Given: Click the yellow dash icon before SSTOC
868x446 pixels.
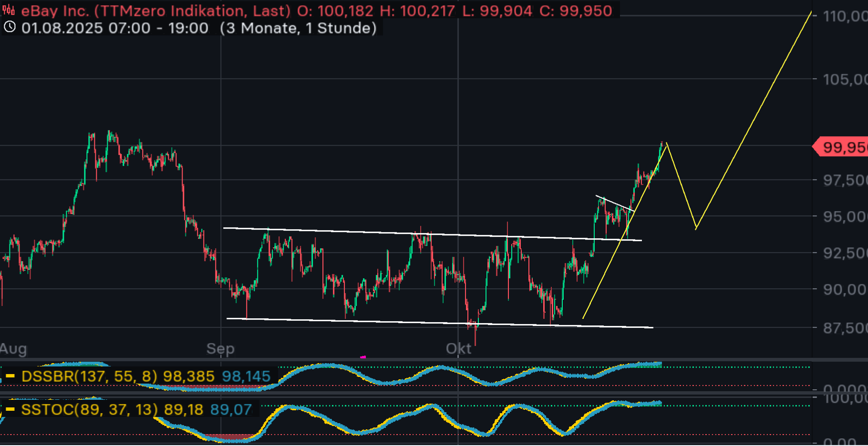Looking at the screenshot, I should (10, 409).
